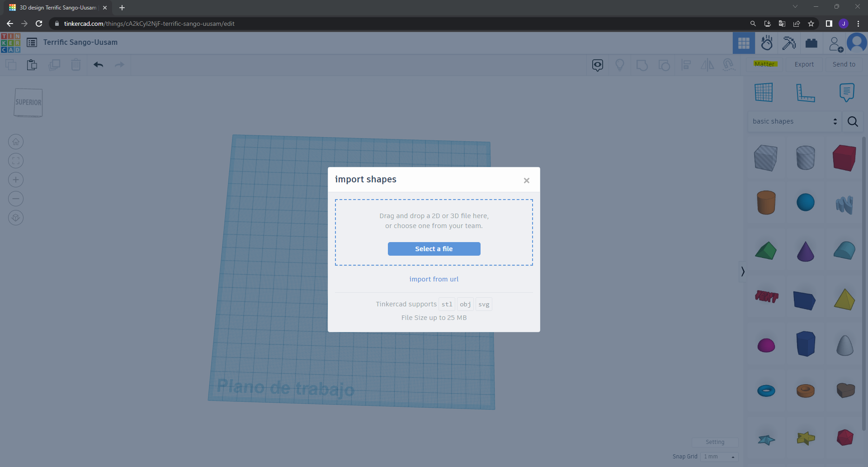Open the Sim Lab icon
Image resolution: width=868 pixels, height=467 pixels.
click(767, 43)
